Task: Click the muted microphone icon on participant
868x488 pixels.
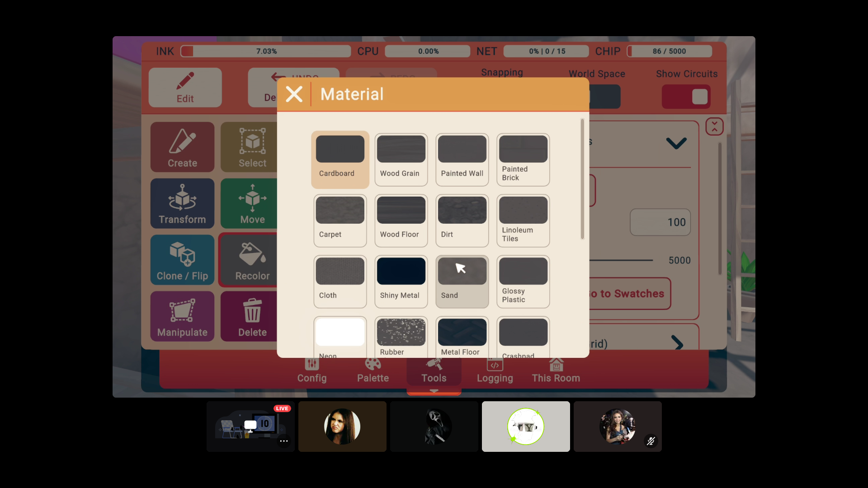Action: pos(651,441)
